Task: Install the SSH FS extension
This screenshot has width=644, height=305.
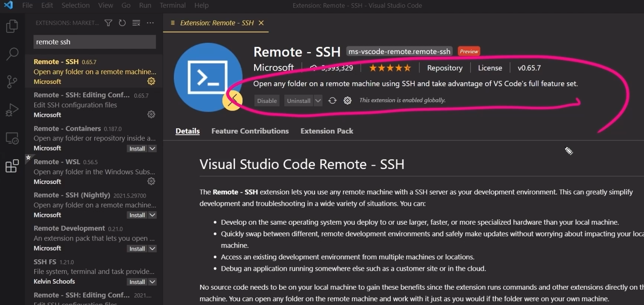Action: 137,282
